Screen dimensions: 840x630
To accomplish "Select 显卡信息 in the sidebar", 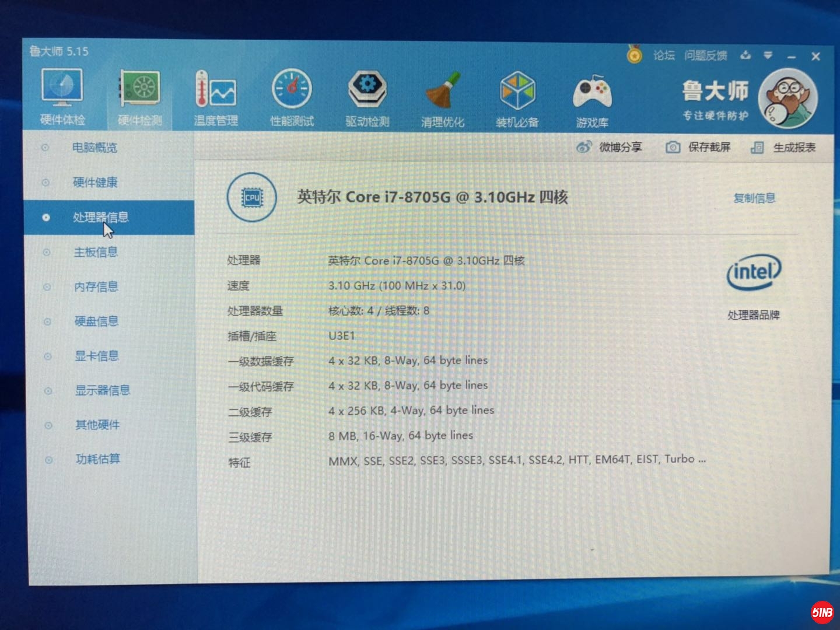I will (96, 356).
